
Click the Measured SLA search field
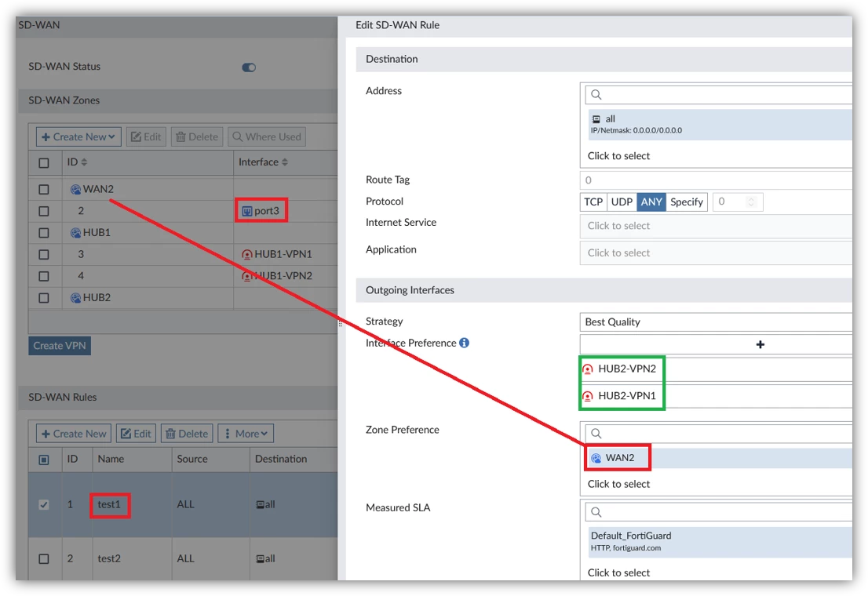point(719,512)
